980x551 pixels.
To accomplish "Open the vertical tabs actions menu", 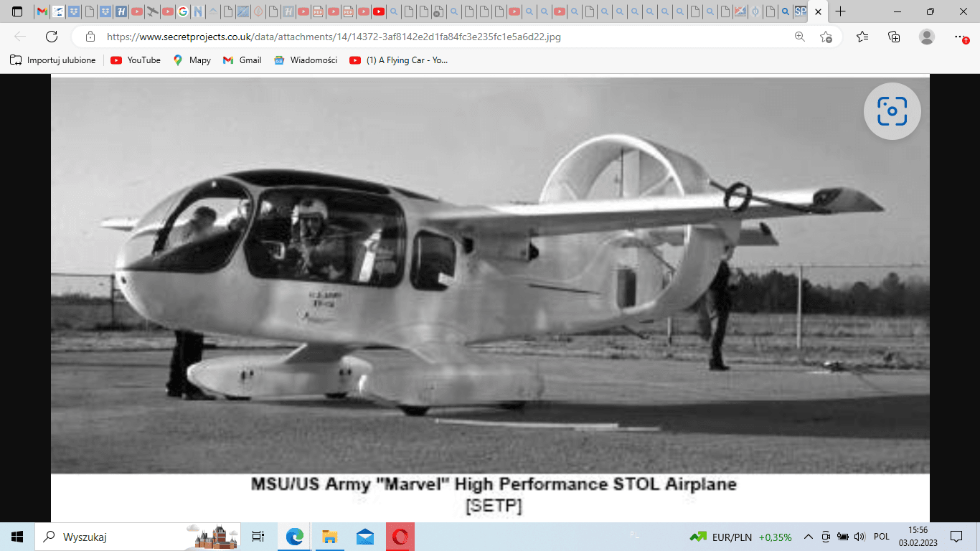I will click(x=17, y=11).
